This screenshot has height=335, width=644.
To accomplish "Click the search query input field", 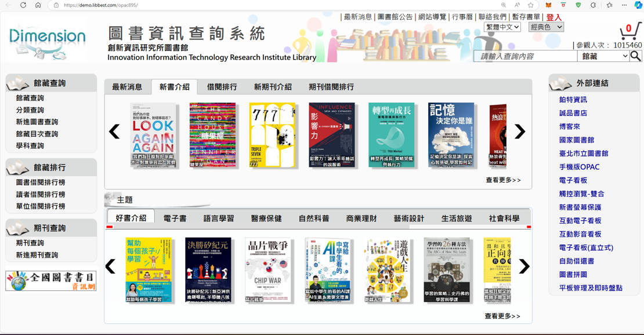I will click(525, 56).
